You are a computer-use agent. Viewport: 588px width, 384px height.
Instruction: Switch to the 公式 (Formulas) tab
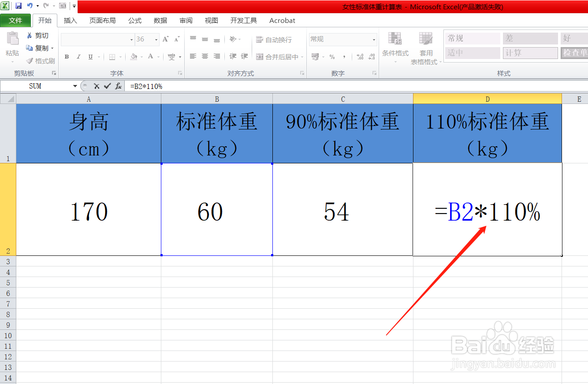click(x=135, y=21)
